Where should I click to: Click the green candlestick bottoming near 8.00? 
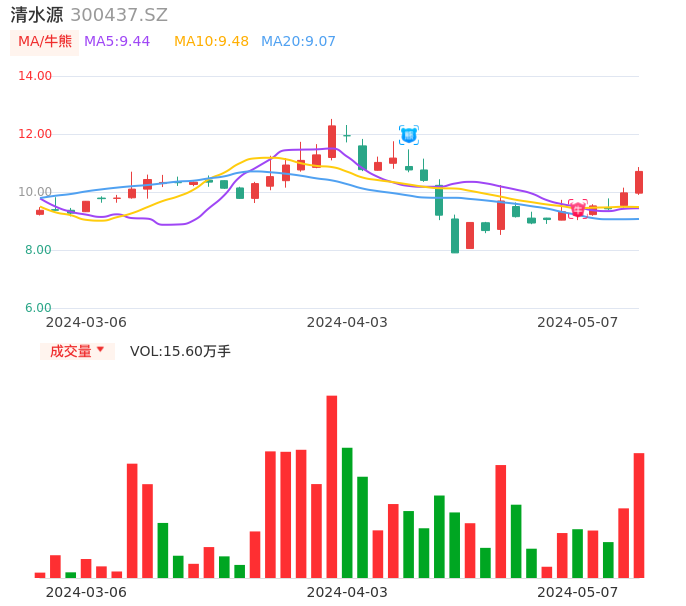pos(455,235)
